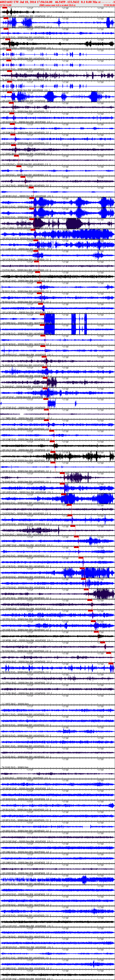
Task: Click the event ID 60821682 header text
Action: 7,2
